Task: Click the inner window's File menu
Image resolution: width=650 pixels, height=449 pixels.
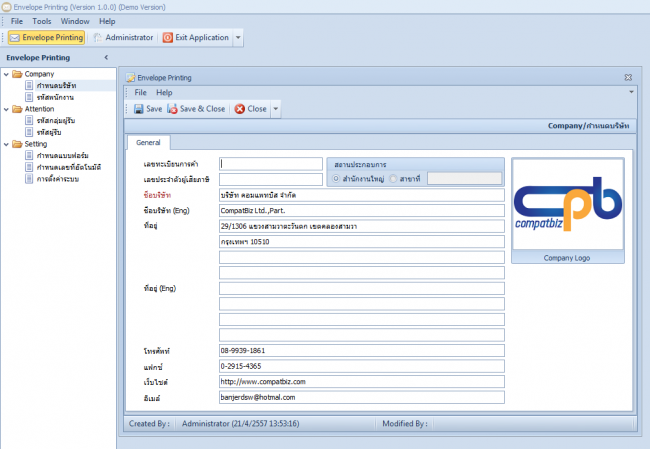Action: click(x=141, y=92)
